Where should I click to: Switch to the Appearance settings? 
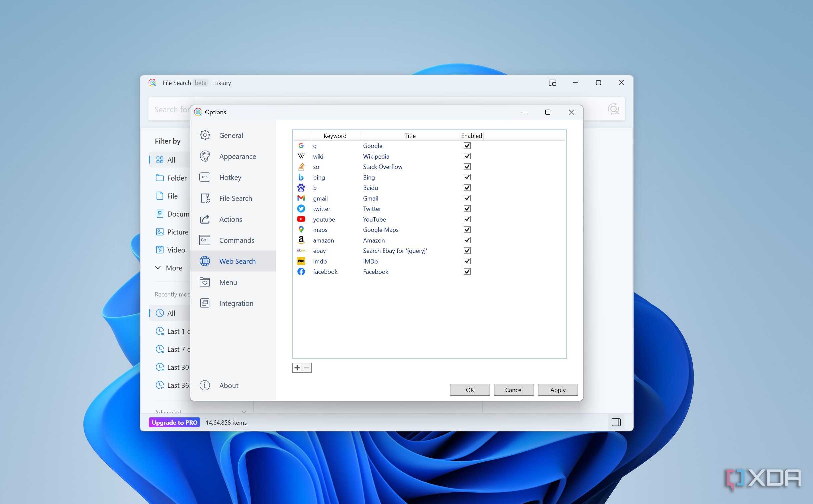[x=233, y=156]
